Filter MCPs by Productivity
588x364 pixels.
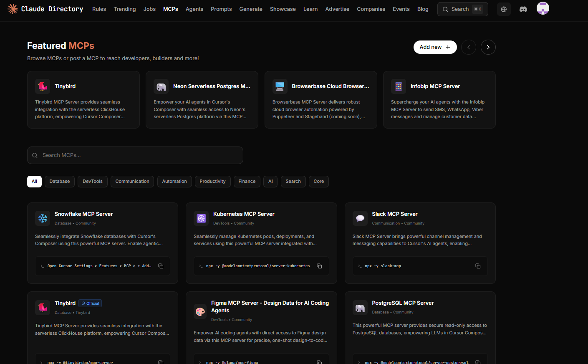[x=212, y=182]
